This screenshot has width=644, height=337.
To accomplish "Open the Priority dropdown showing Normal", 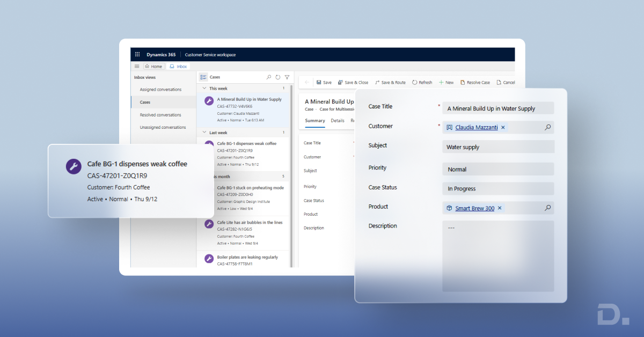I will (497, 169).
